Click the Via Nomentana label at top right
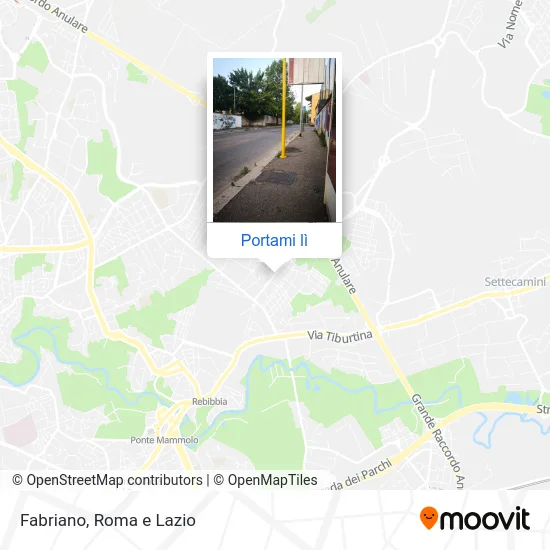 pos(510,24)
